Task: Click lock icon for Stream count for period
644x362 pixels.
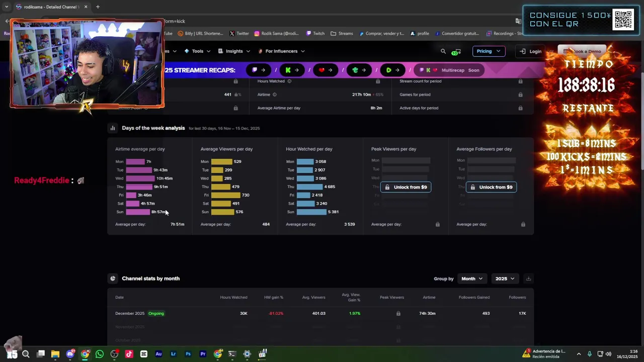Action: pyautogui.click(x=520, y=81)
